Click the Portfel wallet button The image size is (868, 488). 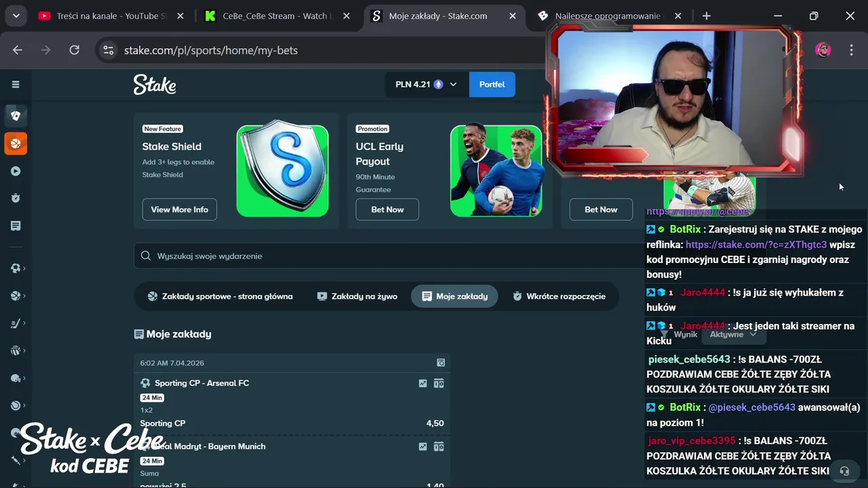(492, 85)
